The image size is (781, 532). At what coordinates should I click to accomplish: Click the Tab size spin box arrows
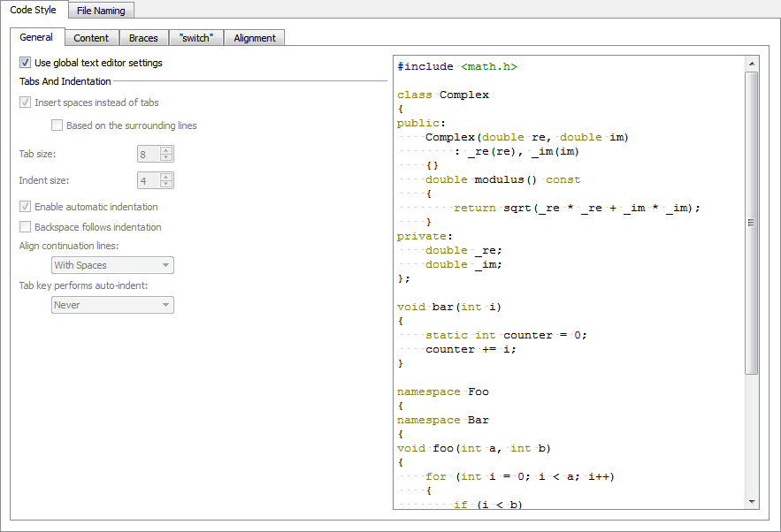click(166, 154)
